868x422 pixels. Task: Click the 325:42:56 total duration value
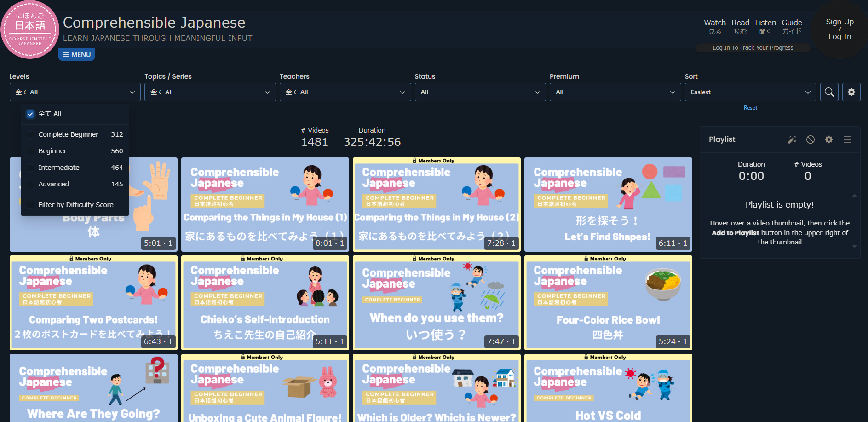(372, 142)
